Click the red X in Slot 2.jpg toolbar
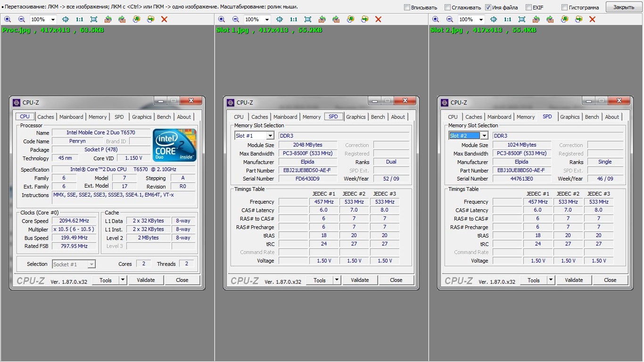Viewport: 644px width, 362px height. (593, 19)
